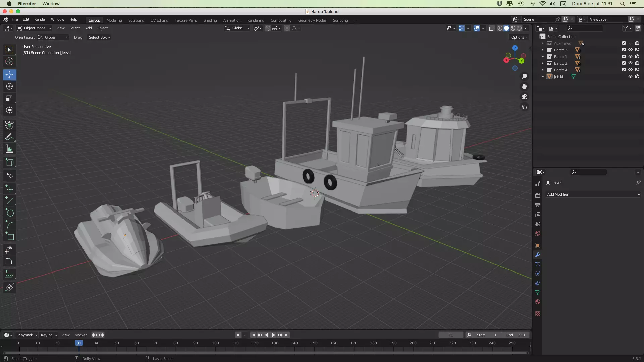Uncheck Barco 4 collection checkbox
The width and height of the screenshot is (644, 362).
(x=624, y=70)
